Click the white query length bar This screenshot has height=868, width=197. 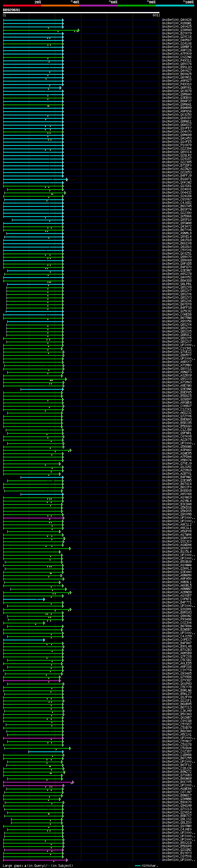tap(81, 12)
